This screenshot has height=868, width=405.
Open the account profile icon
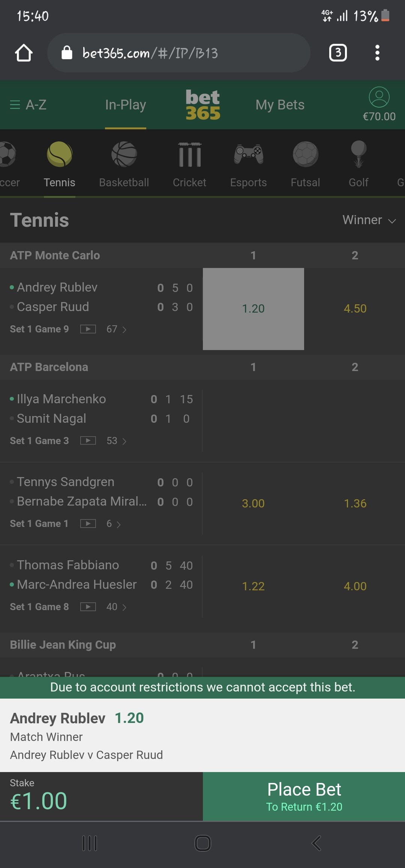379,97
